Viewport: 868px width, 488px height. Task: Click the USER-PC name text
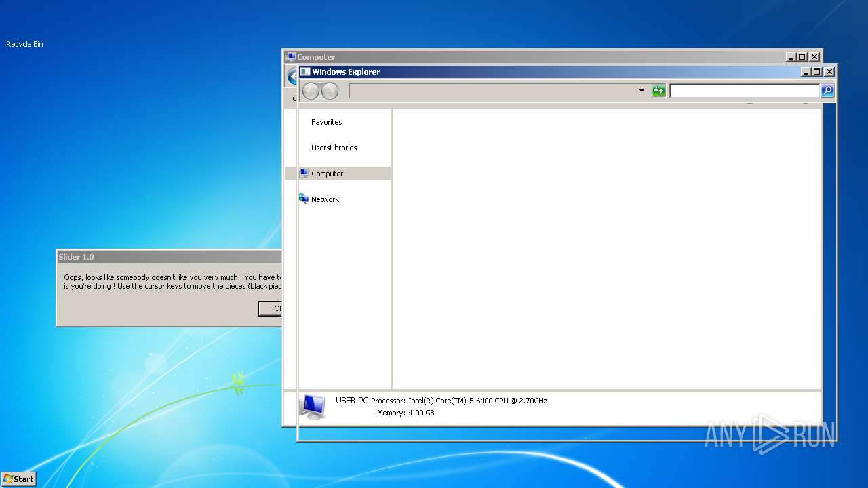click(352, 401)
